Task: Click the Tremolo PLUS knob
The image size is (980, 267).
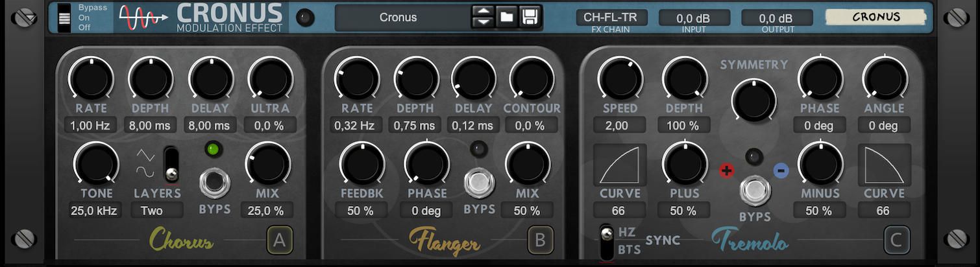Action: (684, 163)
